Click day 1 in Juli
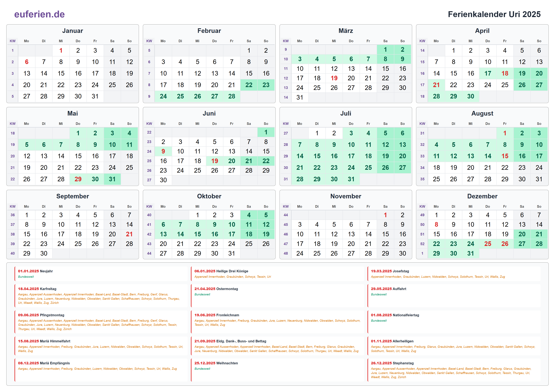 (x=317, y=133)
